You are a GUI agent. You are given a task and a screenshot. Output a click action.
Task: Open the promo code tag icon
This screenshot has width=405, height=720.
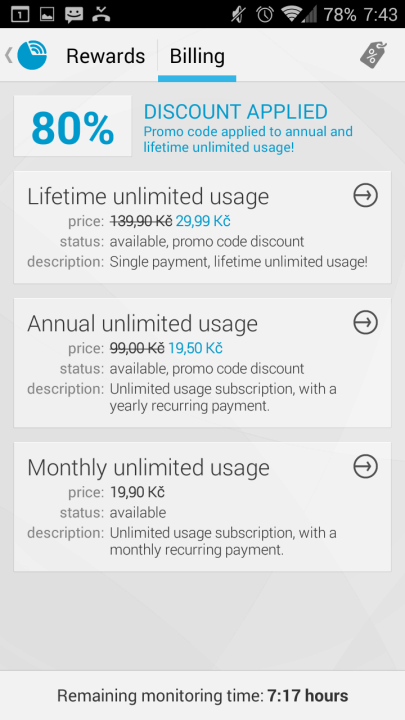click(x=373, y=56)
